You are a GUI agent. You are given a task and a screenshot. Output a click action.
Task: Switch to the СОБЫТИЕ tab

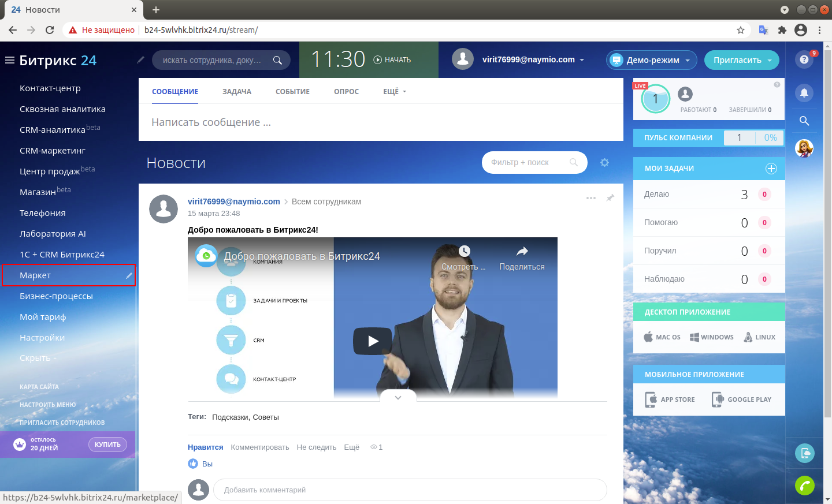click(292, 92)
